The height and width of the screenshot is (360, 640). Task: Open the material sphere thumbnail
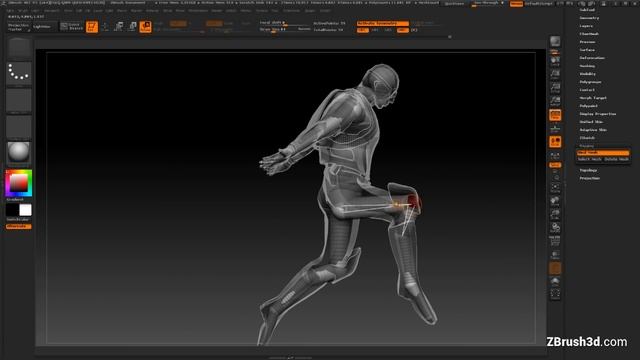19,153
